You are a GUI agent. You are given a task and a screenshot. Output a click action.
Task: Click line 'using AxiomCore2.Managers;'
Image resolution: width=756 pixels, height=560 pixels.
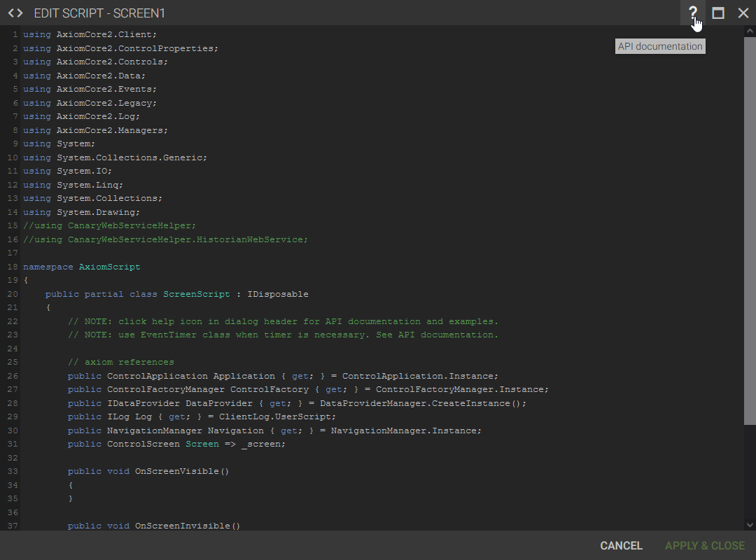pos(95,130)
